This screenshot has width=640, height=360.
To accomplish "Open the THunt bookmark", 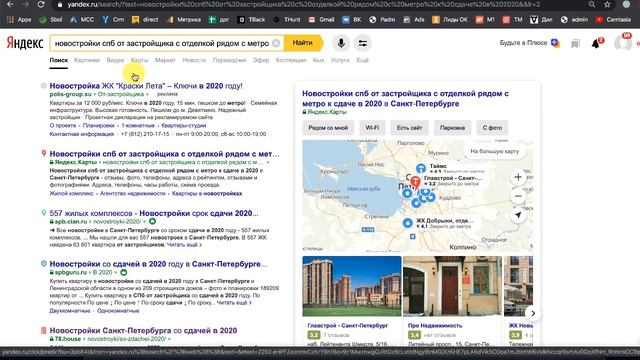I will tap(287, 19).
